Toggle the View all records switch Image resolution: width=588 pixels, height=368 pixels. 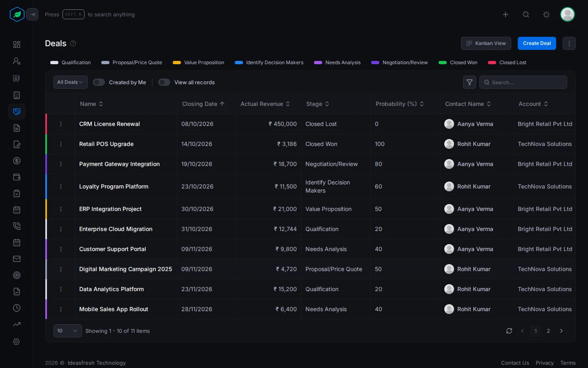click(164, 82)
